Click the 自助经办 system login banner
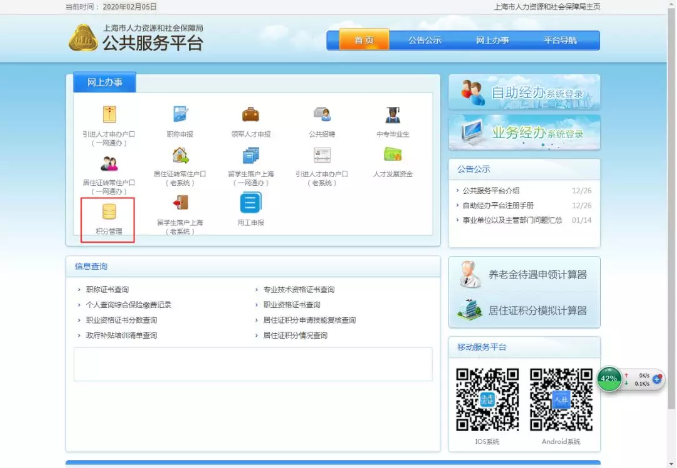The height and width of the screenshot is (468, 677). click(524, 92)
